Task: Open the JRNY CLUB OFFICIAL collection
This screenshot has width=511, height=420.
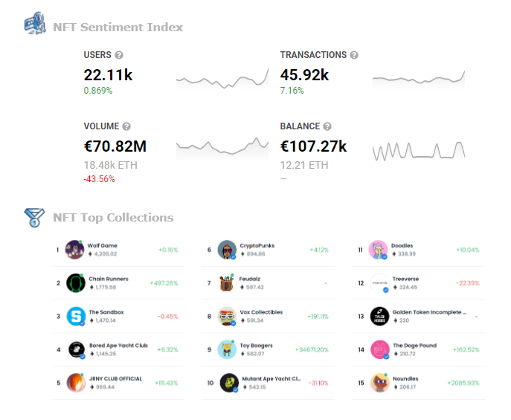Action: [x=116, y=378]
